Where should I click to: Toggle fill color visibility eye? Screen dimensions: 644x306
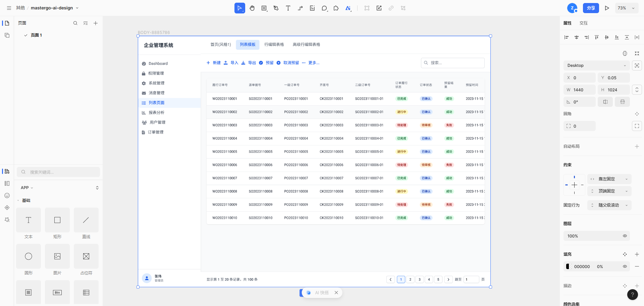tap(625, 267)
